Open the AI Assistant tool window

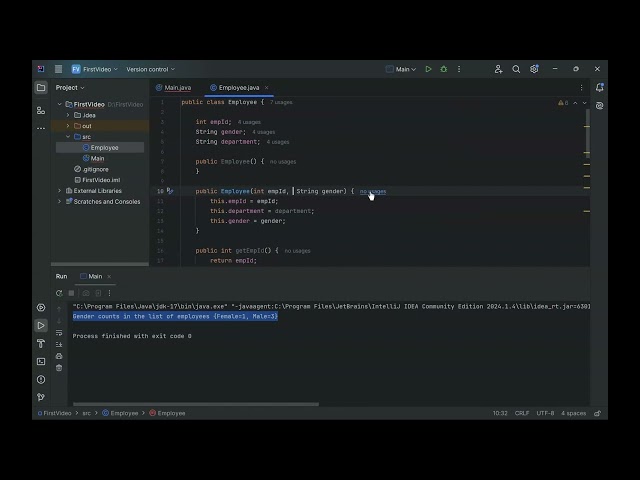click(x=599, y=106)
